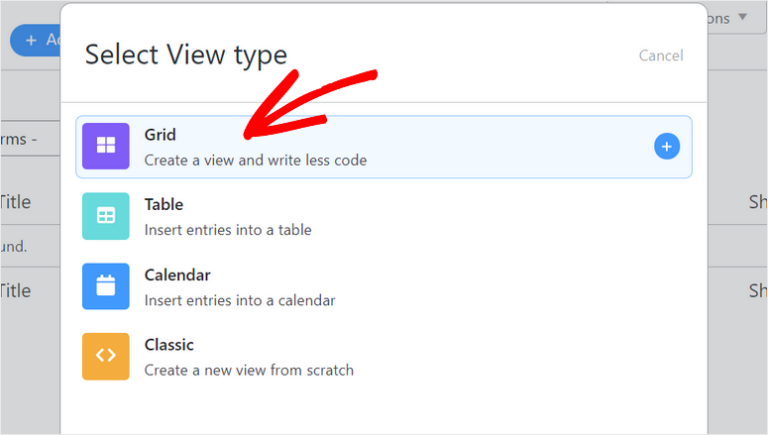Open the dropdown arrow at top right
This screenshot has width=768, height=435.
pos(742,18)
